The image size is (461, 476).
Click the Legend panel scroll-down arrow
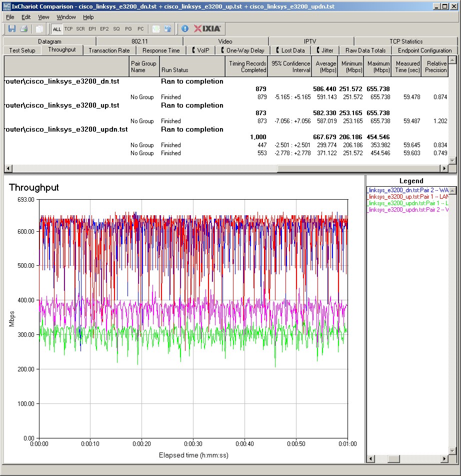[x=452, y=451]
